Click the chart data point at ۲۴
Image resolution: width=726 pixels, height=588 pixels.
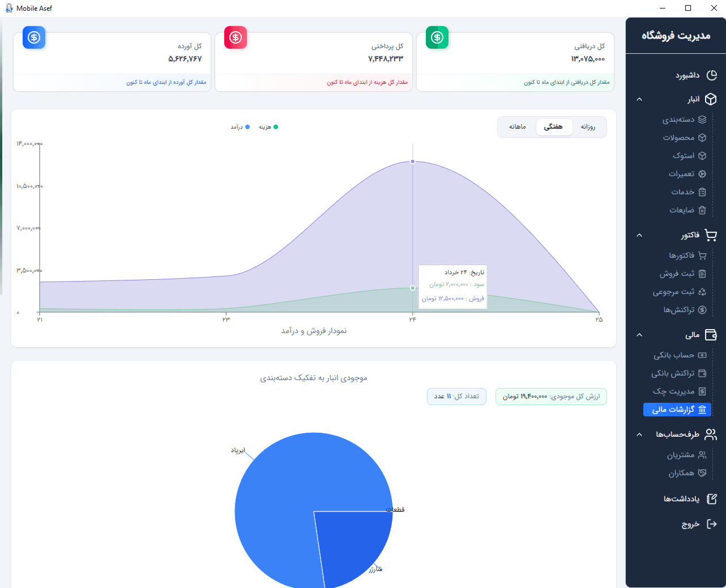(413, 161)
